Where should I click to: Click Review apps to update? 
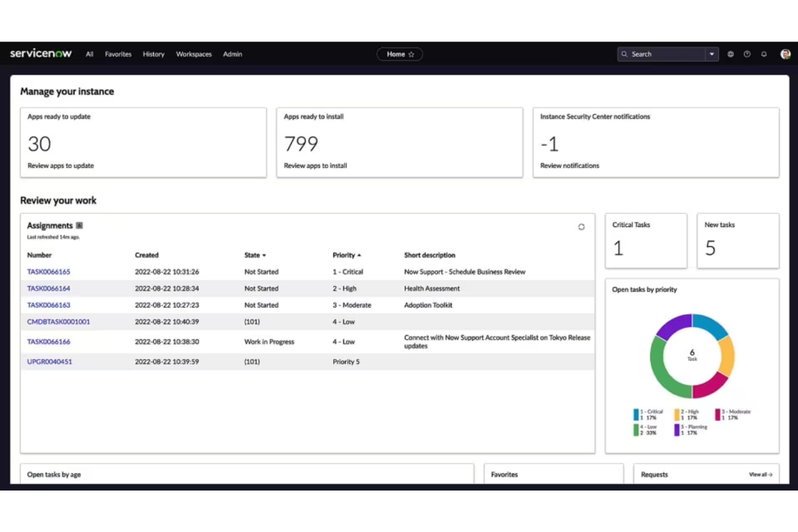[x=60, y=165]
